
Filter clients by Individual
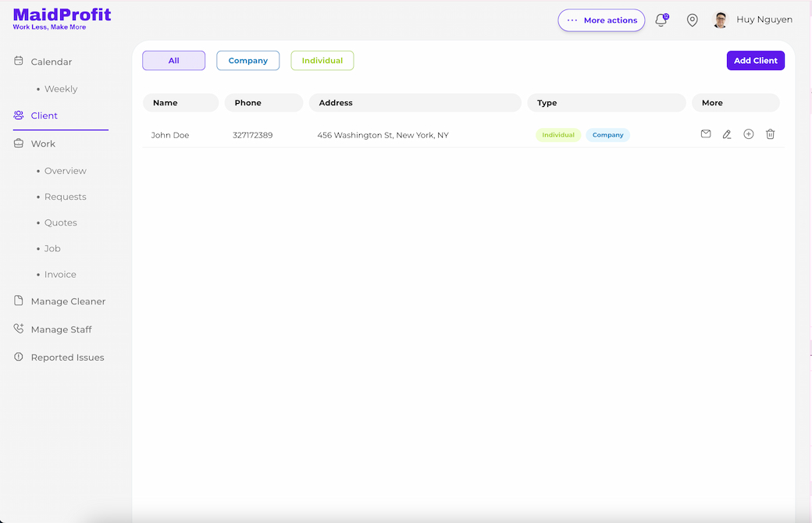[322, 60]
